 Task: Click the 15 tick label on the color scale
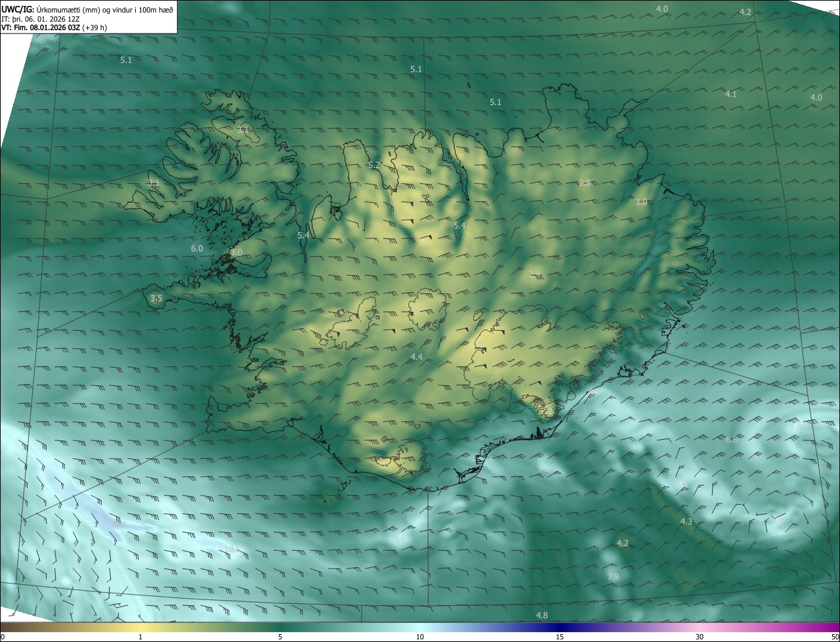(x=560, y=637)
